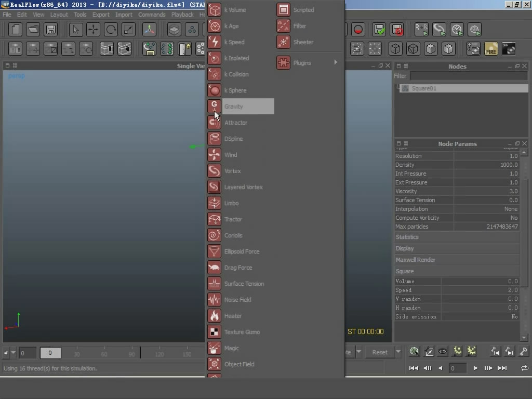The height and width of the screenshot is (399, 532).
Task: Collapse the Square section in Node Params
Action: (457, 271)
